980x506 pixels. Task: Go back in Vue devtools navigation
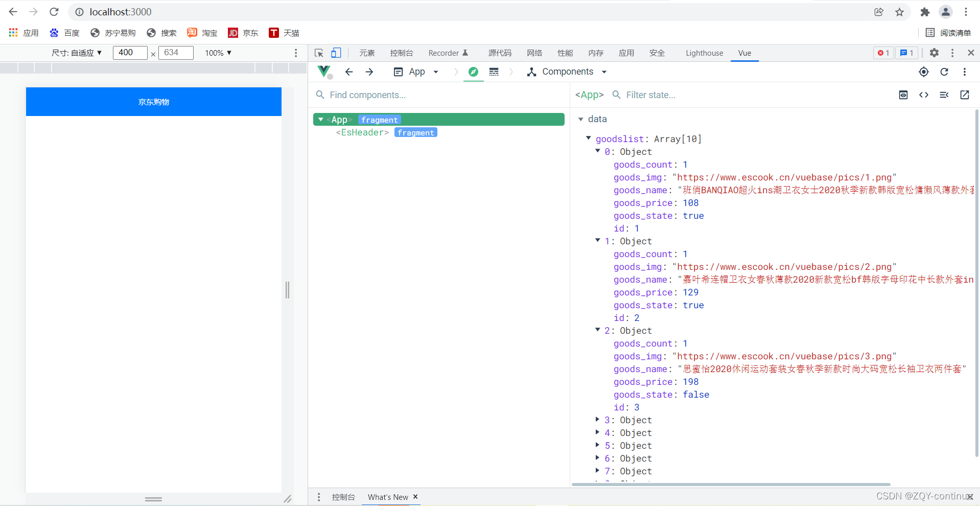349,72
